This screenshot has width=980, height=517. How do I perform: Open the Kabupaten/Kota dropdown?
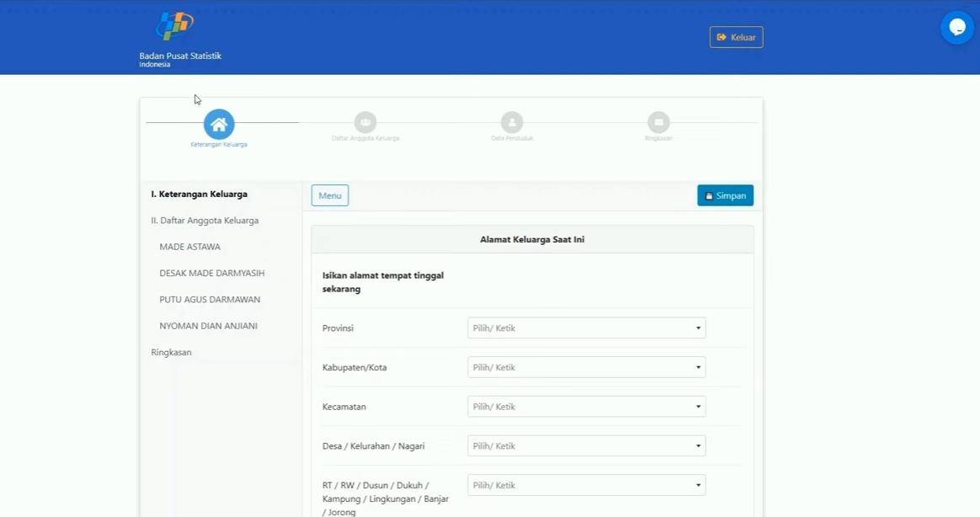pos(586,368)
